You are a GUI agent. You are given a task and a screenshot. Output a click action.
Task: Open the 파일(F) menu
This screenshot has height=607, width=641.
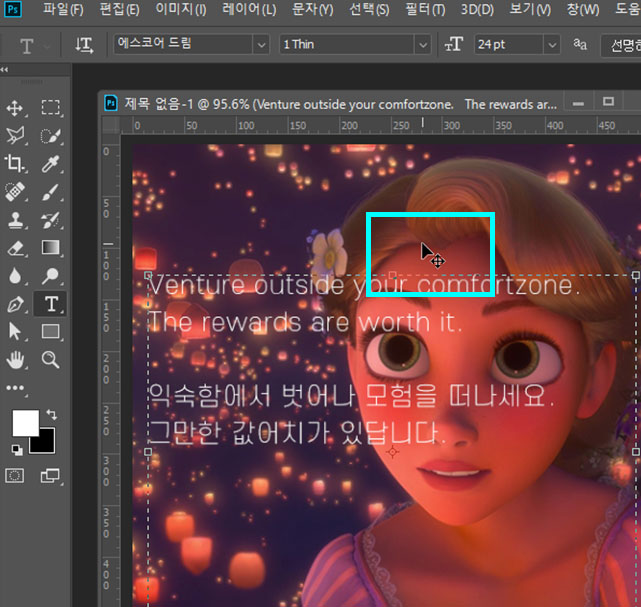(63, 9)
